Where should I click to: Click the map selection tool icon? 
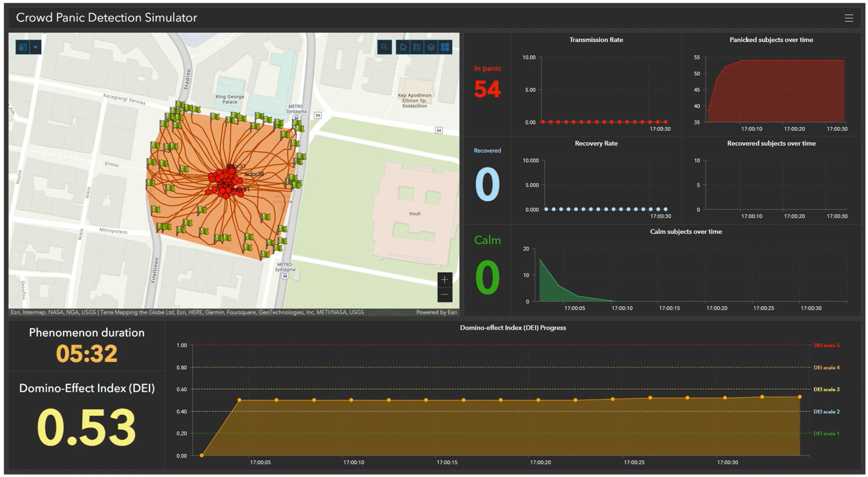(x=22, y=47)
